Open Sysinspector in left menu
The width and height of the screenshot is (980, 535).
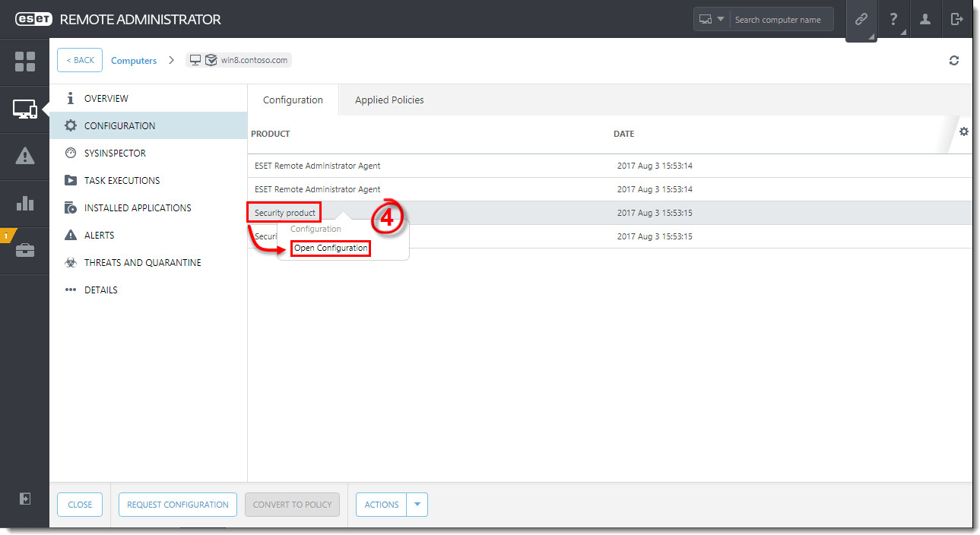115,154
